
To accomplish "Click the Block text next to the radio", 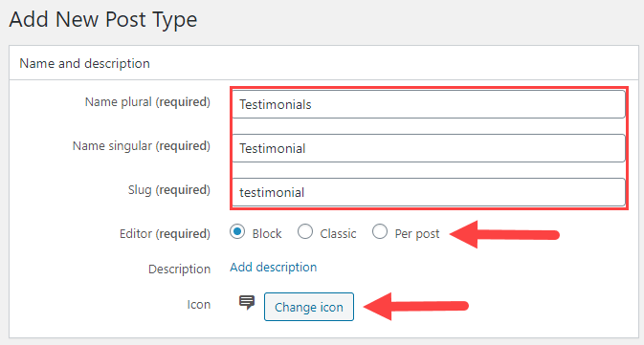I will (267, 234).
